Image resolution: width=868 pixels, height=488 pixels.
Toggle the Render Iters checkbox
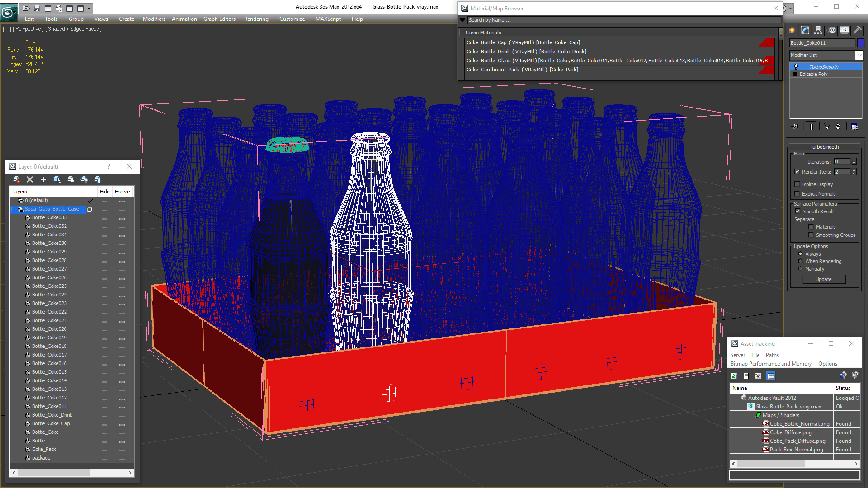pyautogui.click(x=797, y=172)
